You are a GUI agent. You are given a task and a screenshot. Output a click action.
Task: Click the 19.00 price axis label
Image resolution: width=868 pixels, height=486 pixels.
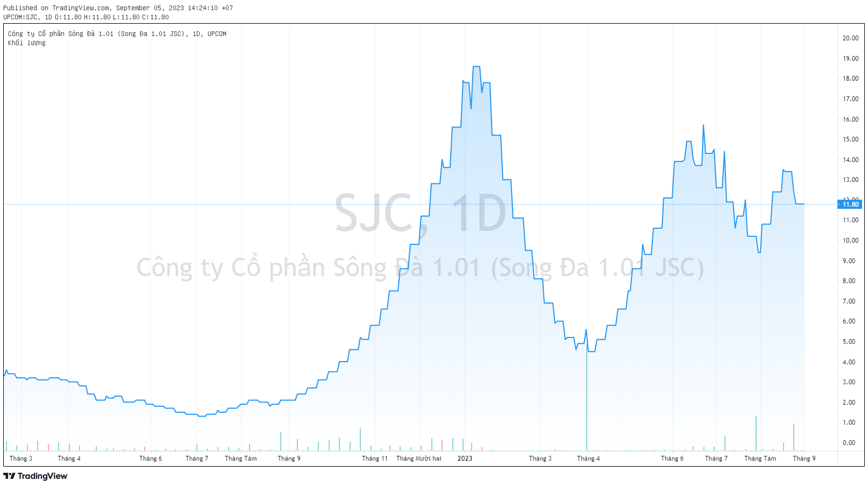click(850, 59)
